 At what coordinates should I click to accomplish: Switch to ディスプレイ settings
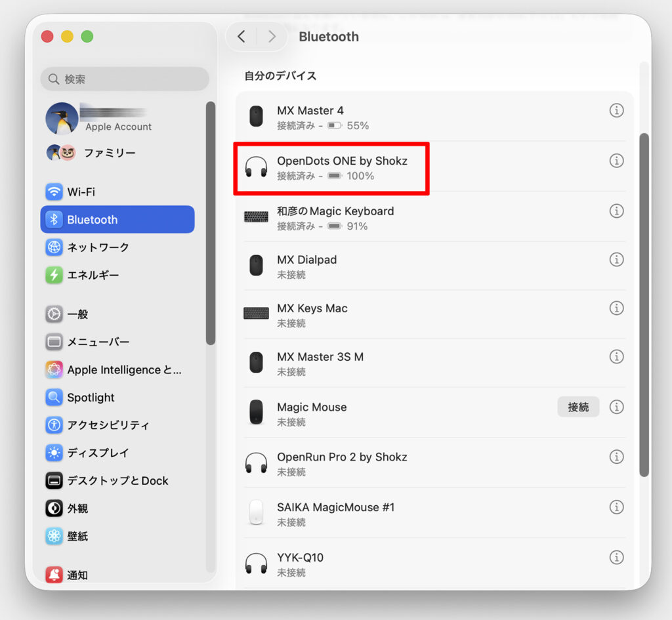coord(97,453)
